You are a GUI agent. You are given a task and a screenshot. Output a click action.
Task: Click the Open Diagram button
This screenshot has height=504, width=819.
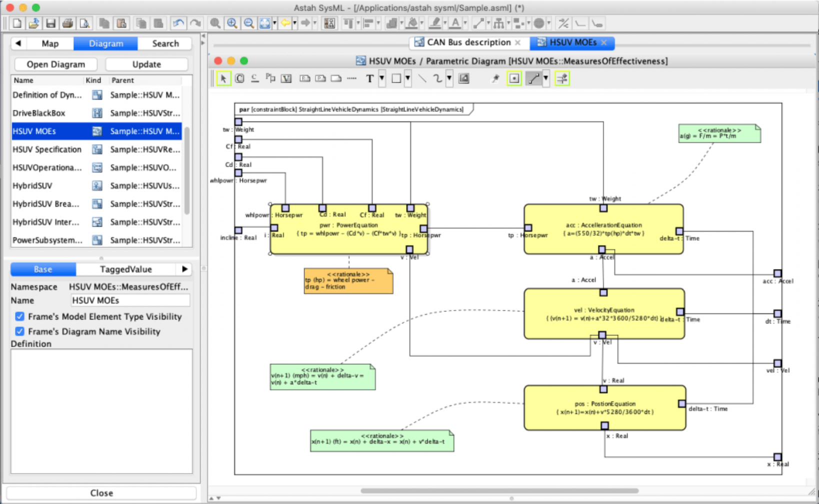tap(55, 64)
